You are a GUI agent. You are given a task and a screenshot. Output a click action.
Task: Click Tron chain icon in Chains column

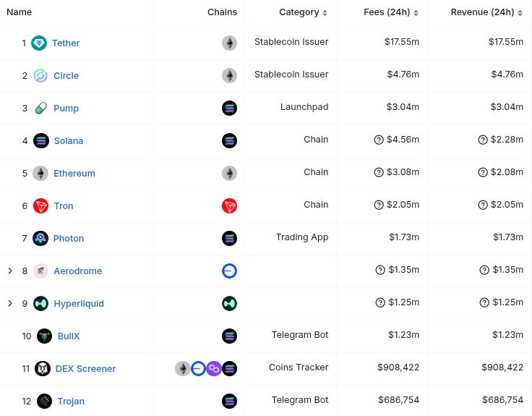coord(229,205)
